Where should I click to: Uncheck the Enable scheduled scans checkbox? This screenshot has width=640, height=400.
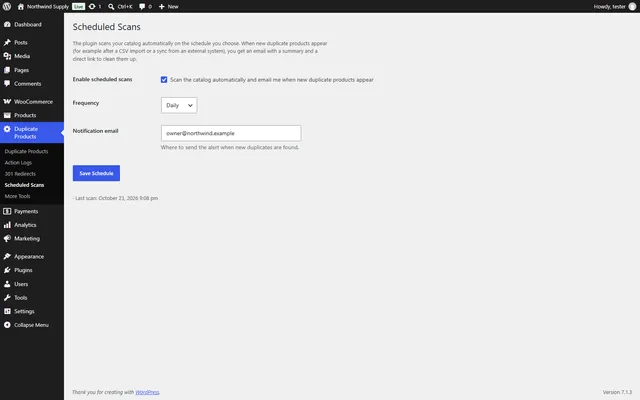[x=164, y=80]
